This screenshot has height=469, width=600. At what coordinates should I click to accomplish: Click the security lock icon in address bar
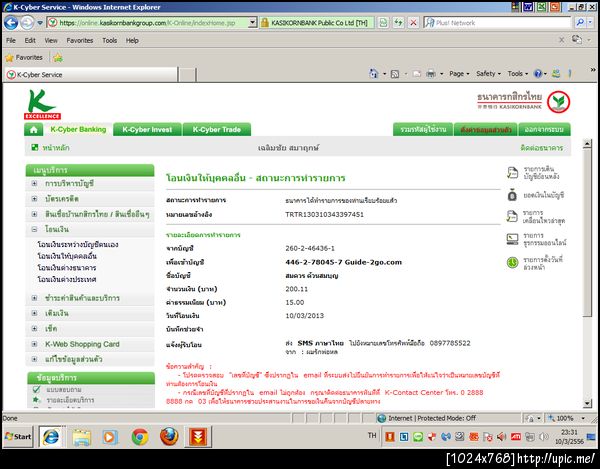click(264, 23)
